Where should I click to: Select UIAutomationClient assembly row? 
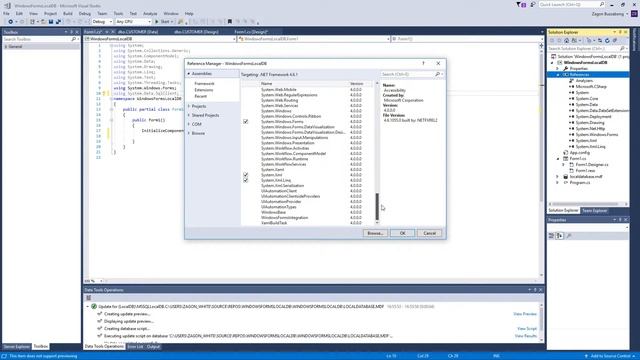[x=308, y=191]
